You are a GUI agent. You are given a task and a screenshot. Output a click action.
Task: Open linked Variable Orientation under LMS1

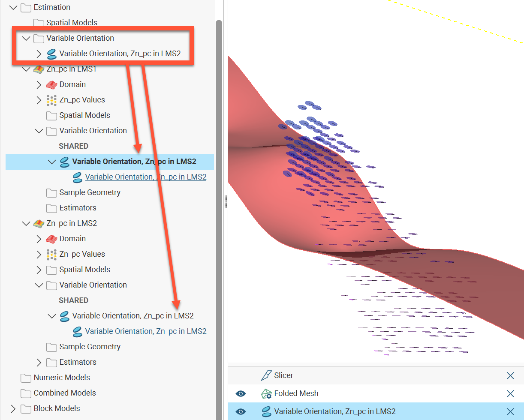pos(145,177)
